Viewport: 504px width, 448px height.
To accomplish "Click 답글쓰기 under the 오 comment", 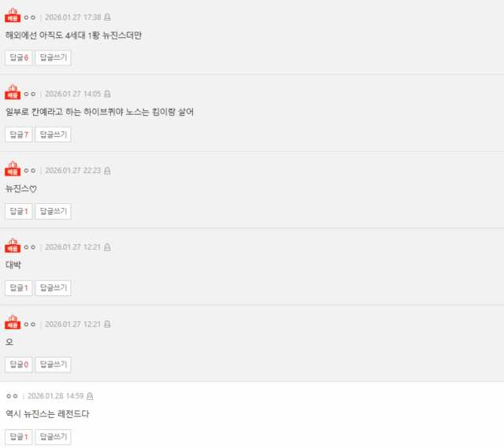I will pyautogui.click(x=53, y=365).
